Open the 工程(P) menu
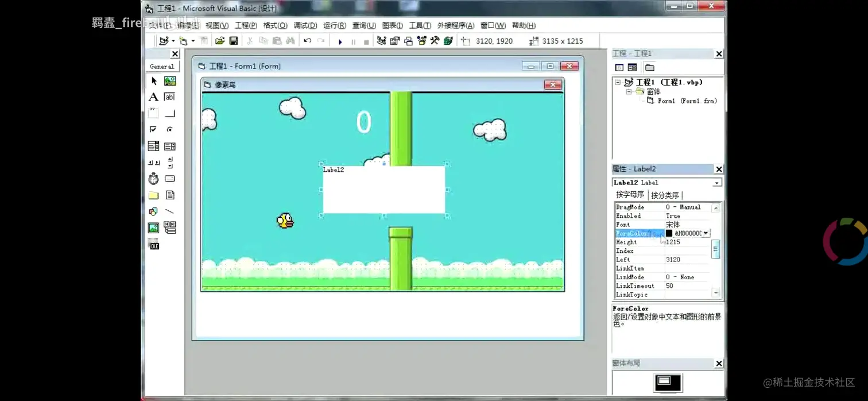The width and height of the screenshot is (868, 401). (x=246, y=25)
